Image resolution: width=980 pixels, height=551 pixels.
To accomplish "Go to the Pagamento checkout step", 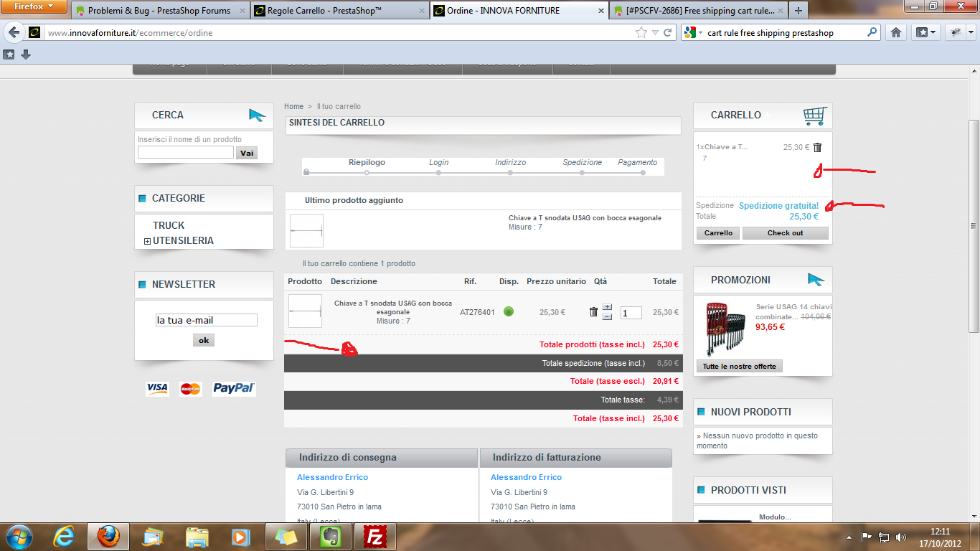I will click(x=638, y=162).
